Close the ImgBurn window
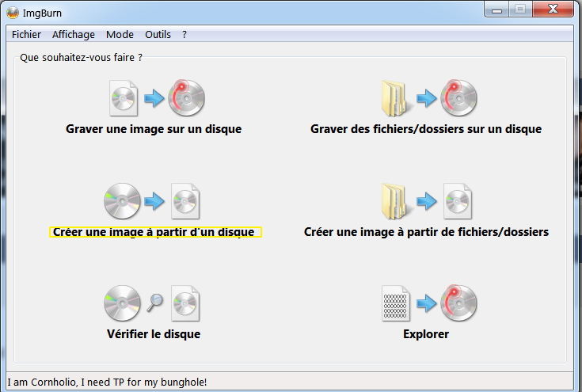This screenshot has width=582, height=392. [x=553, y=9]
